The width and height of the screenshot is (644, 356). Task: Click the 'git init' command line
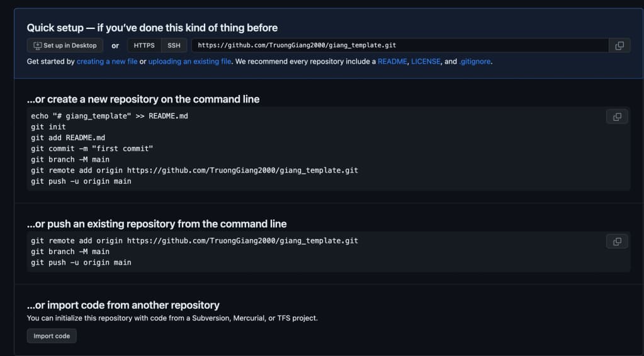48,127
